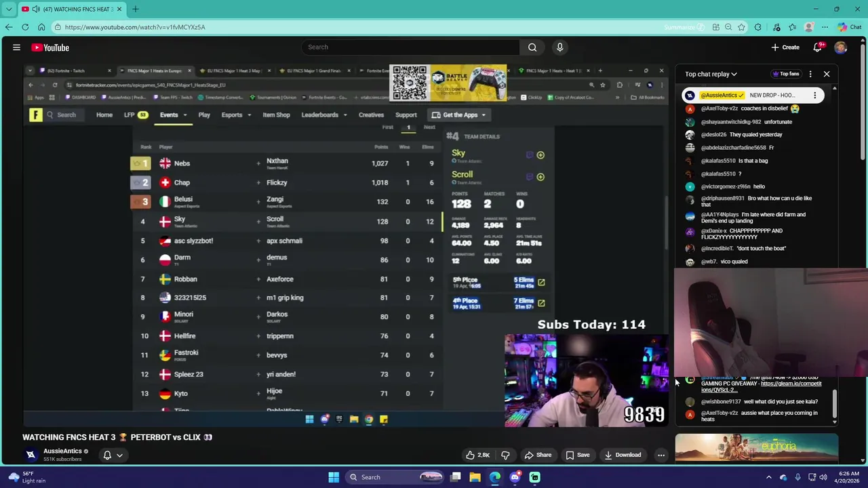Click Item Shop in tracker nav
The width and height of the screenshot is (868, 488).
(x=276, y=115)
